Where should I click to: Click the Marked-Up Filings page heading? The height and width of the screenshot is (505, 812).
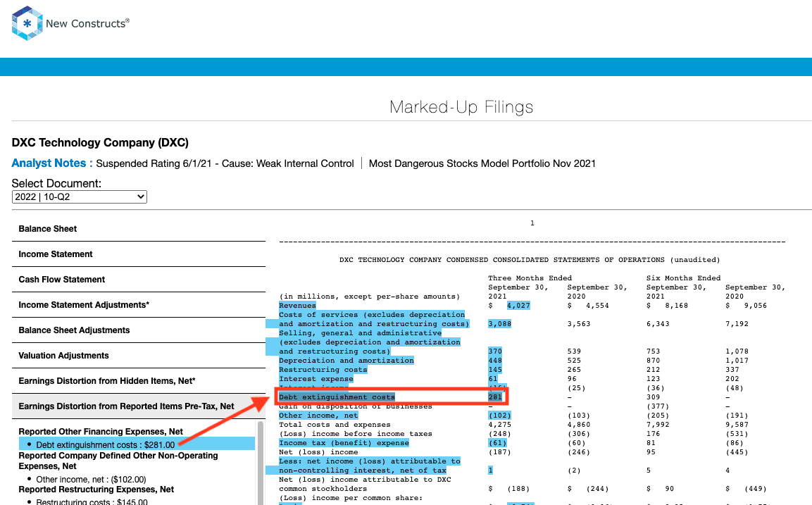click(461, 106)
